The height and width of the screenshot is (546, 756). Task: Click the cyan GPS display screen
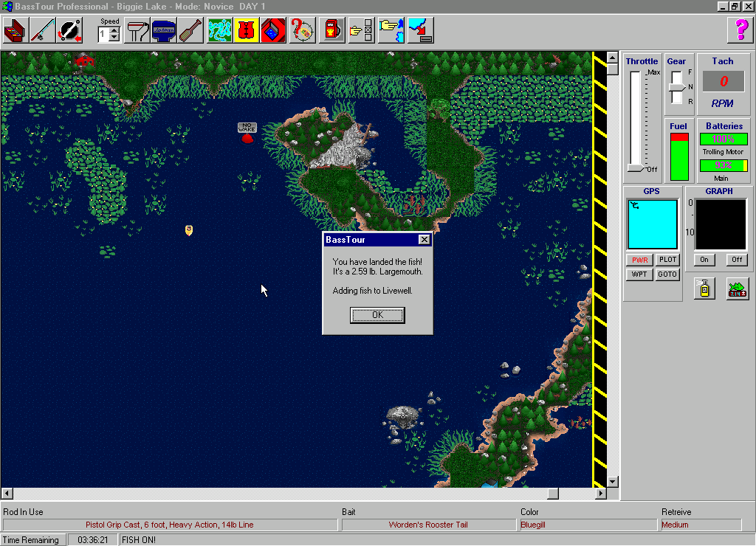click(653, 224)
